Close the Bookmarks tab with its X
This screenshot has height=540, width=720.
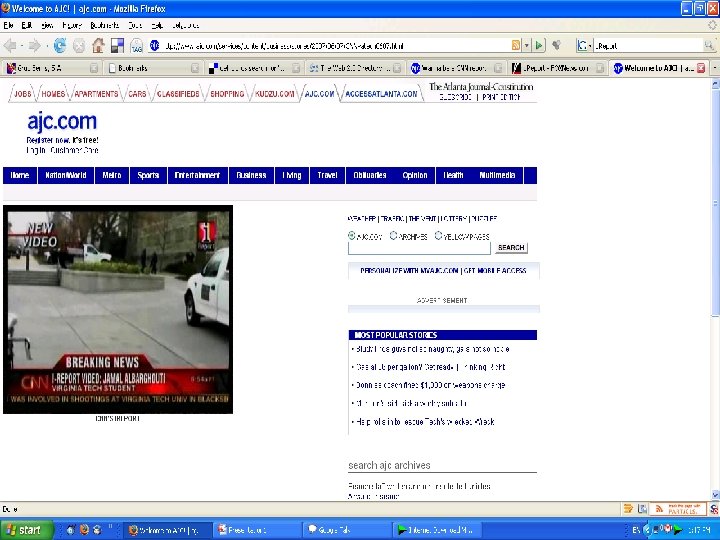tap(195, 68)
